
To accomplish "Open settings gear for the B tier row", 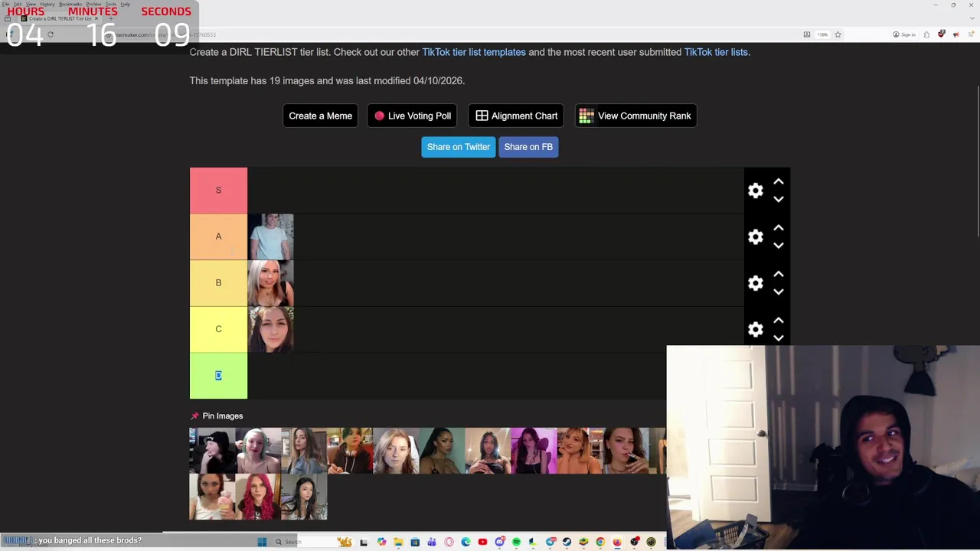I will (756, 283).
